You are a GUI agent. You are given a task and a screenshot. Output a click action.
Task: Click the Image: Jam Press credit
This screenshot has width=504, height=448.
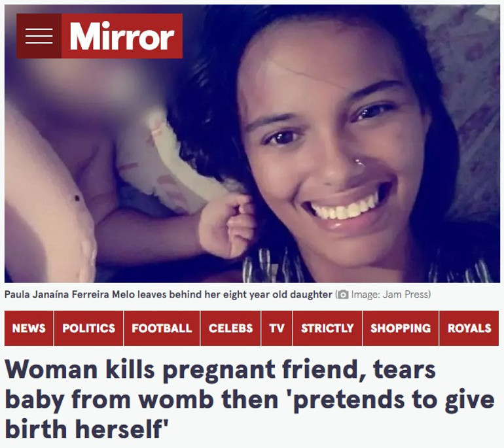pos(391,294)
